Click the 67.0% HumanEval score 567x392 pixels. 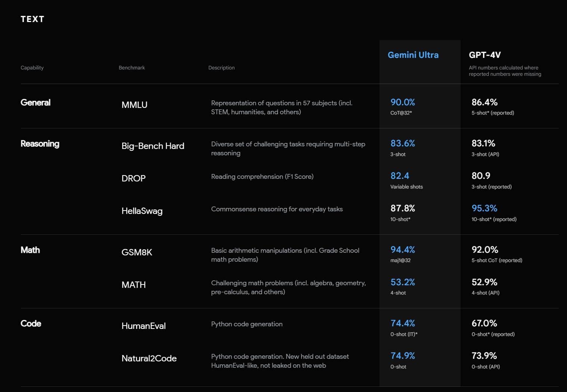click(484, 323)
